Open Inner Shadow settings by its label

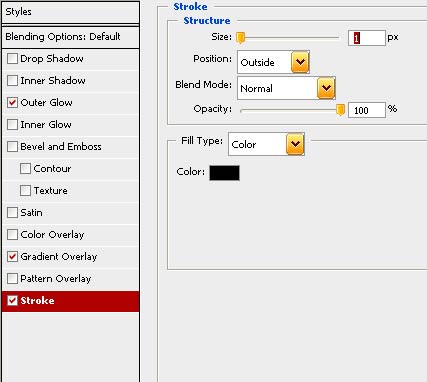coord(53,81)
